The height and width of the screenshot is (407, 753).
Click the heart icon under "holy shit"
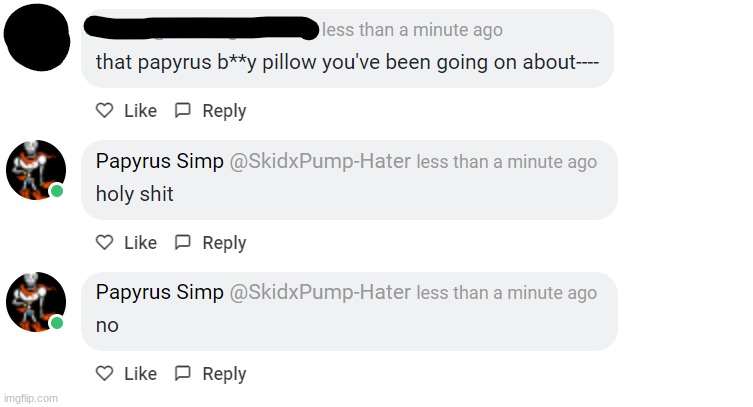pyautogui.click(x=104, y=243)
